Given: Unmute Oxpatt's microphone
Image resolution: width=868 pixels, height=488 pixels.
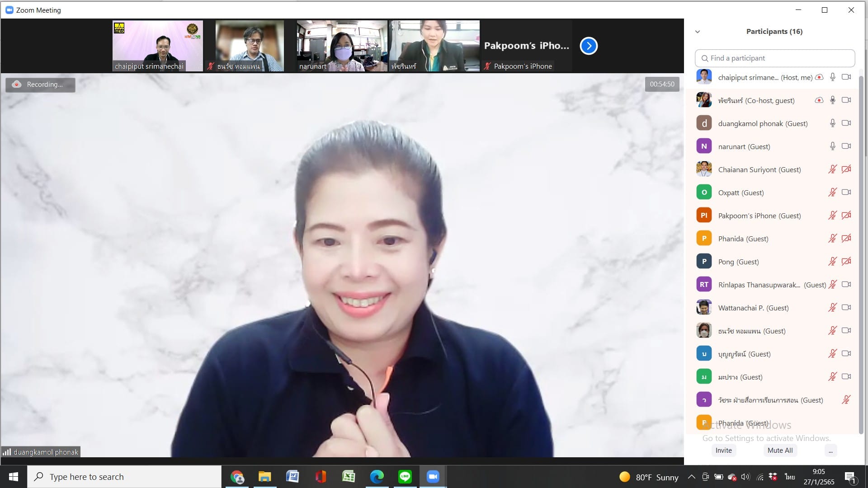Looking at the screenshot, I should (832, 192).
